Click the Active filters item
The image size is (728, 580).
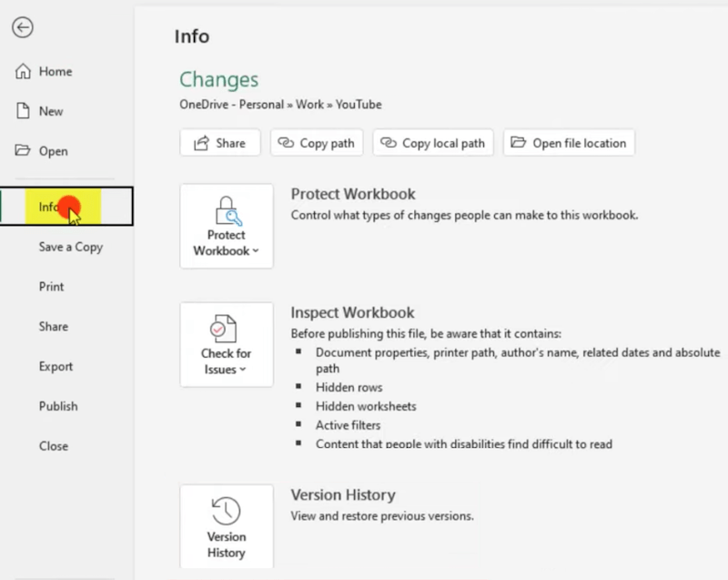click(x=348, y=425)
